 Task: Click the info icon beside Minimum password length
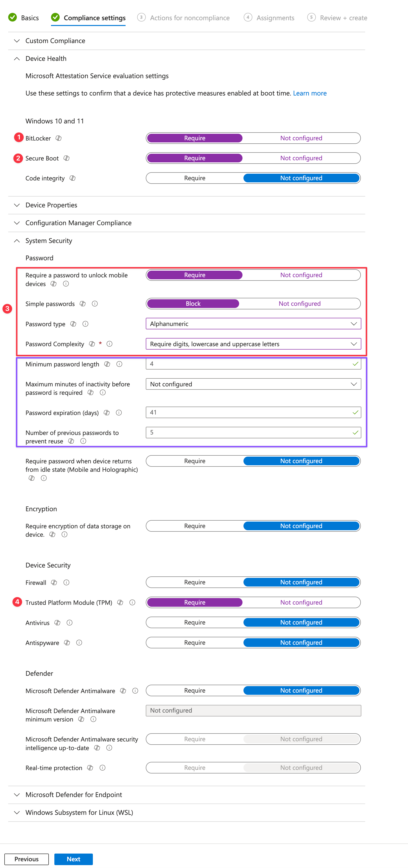pos(119,364)
